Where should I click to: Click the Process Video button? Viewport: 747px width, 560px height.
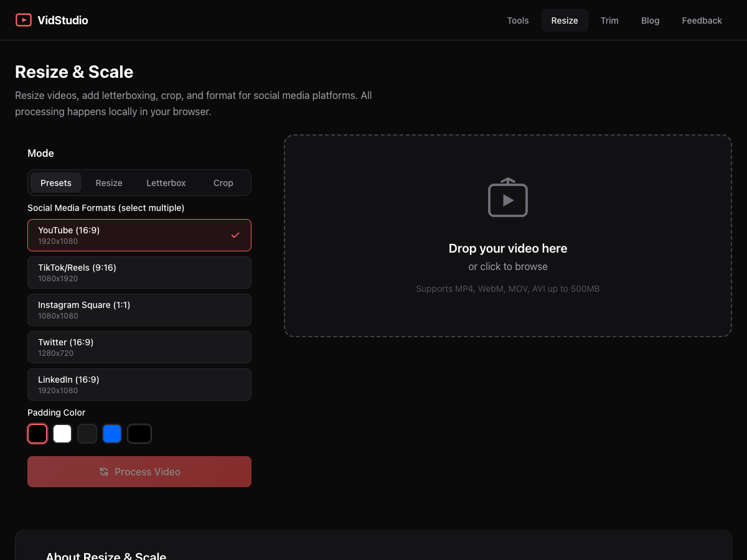pyautogui.click(x=139, y=471)
